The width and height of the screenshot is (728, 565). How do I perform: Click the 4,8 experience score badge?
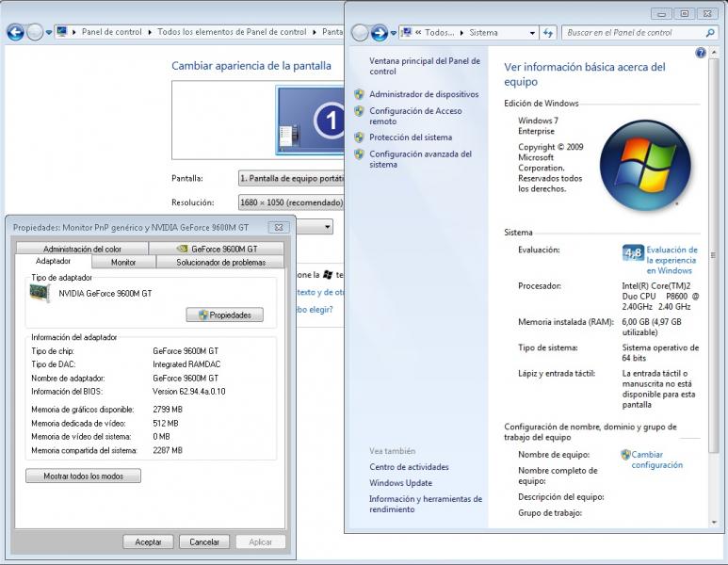pos(633,253)
